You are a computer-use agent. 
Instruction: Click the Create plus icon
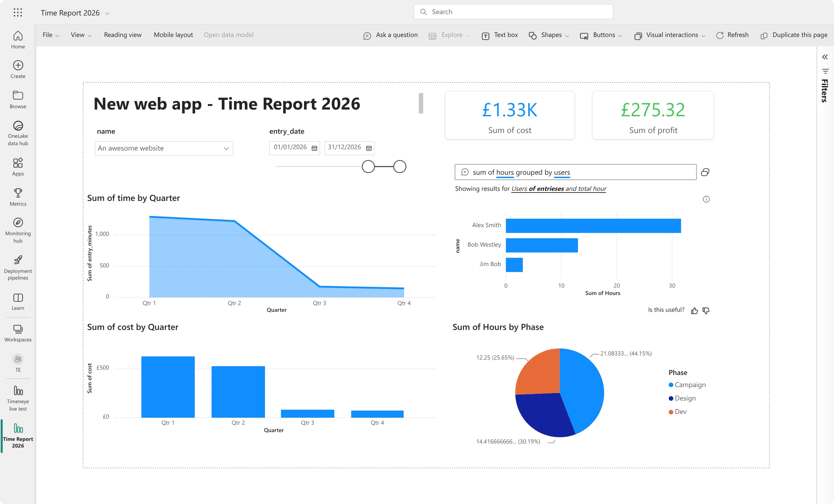click(x=18, y=65)
